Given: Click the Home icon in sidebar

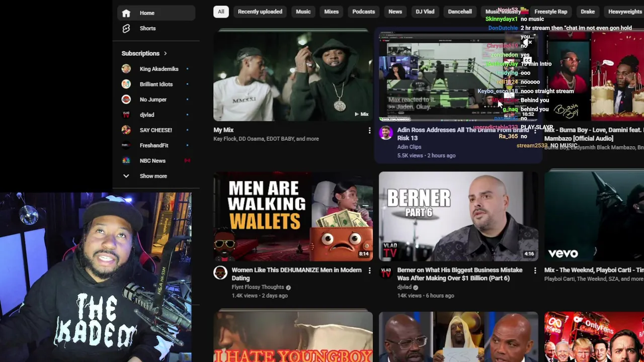Looking at the screenshot, I should tap(126, 13).
